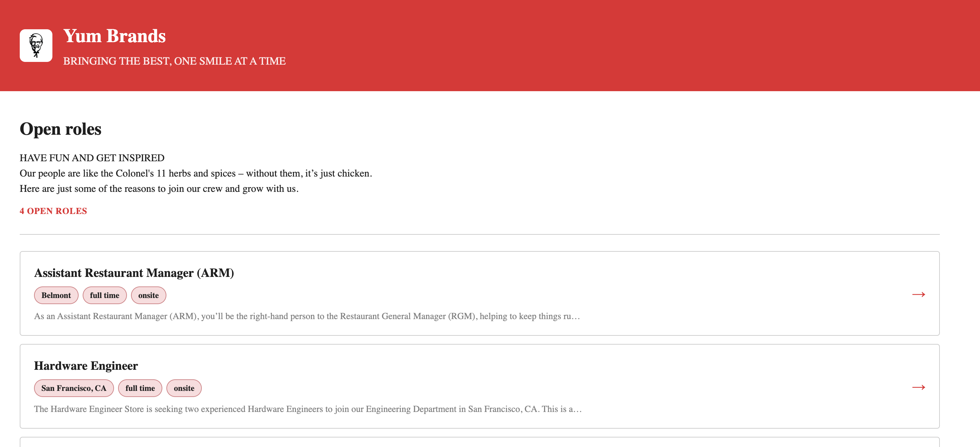This screenshot has height=447, width=980.
Task: Click the 'Open roles' heading
Action: pyautogui.click(x=61, y=129)
